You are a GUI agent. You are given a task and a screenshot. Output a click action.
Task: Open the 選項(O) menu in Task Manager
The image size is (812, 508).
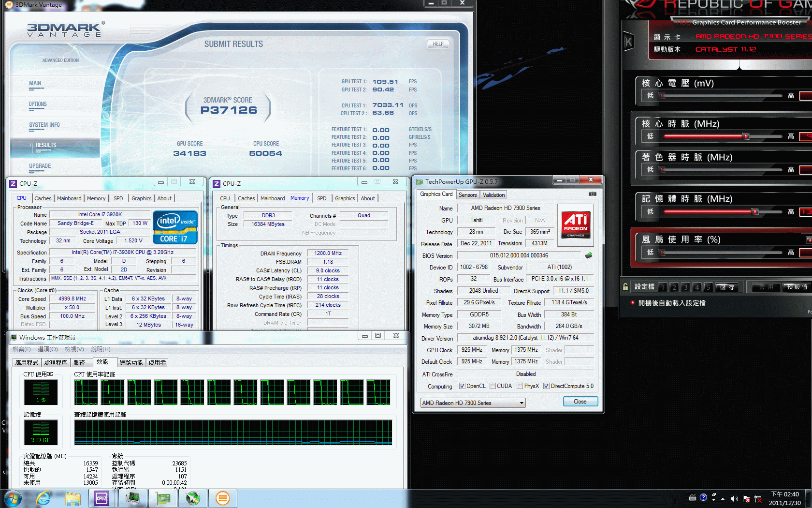click(x=48, y=349)
